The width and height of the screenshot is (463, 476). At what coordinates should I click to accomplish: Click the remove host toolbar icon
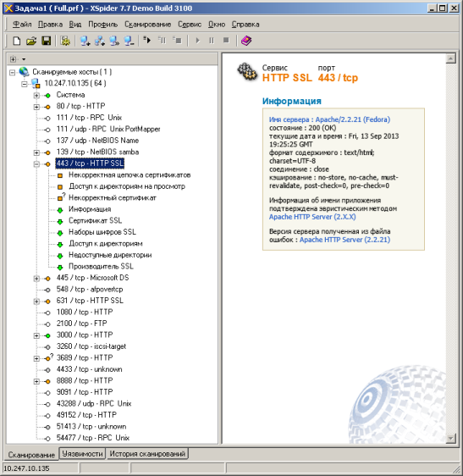click(x=129, y=41)
